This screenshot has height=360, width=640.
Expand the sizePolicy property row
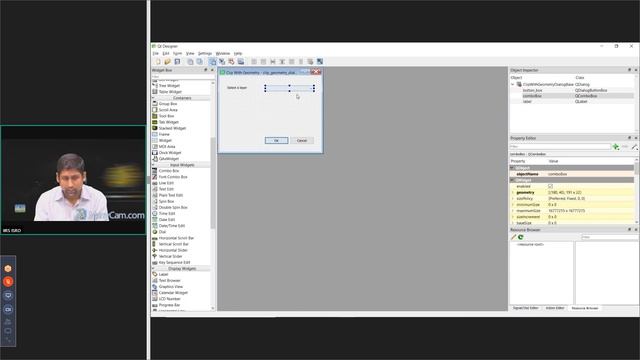[x=513, y=198]
